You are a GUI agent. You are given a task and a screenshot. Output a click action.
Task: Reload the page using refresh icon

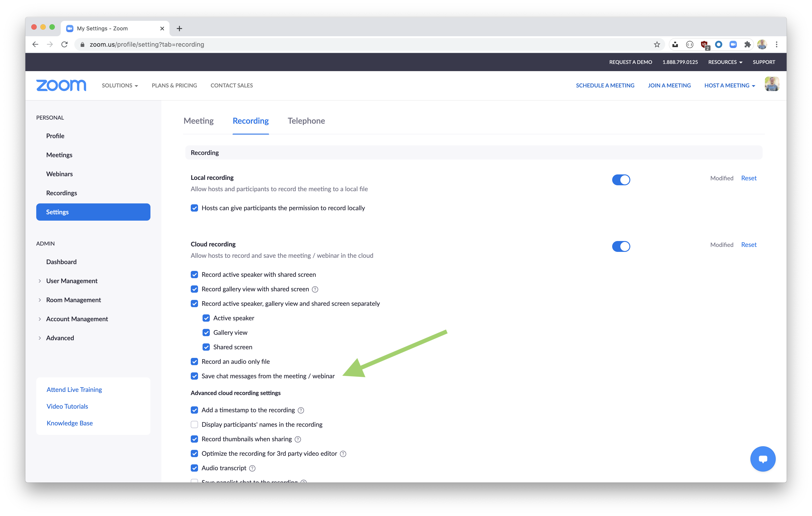[65, 44]
